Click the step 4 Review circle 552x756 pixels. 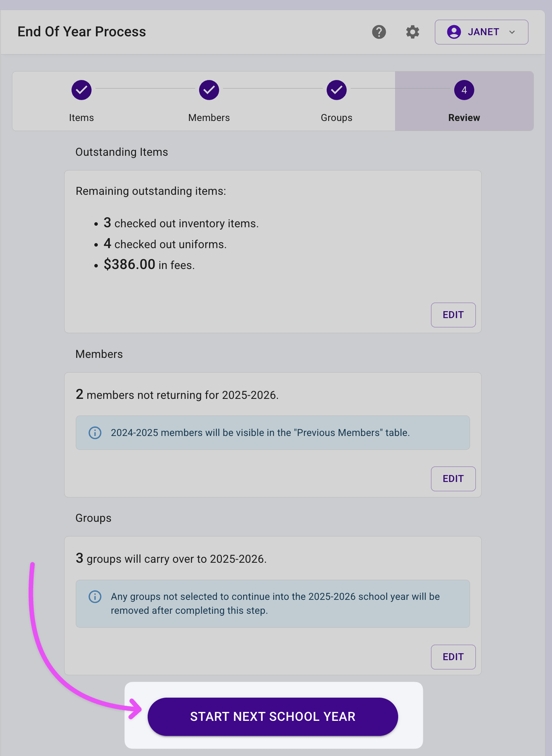(464, 90)
